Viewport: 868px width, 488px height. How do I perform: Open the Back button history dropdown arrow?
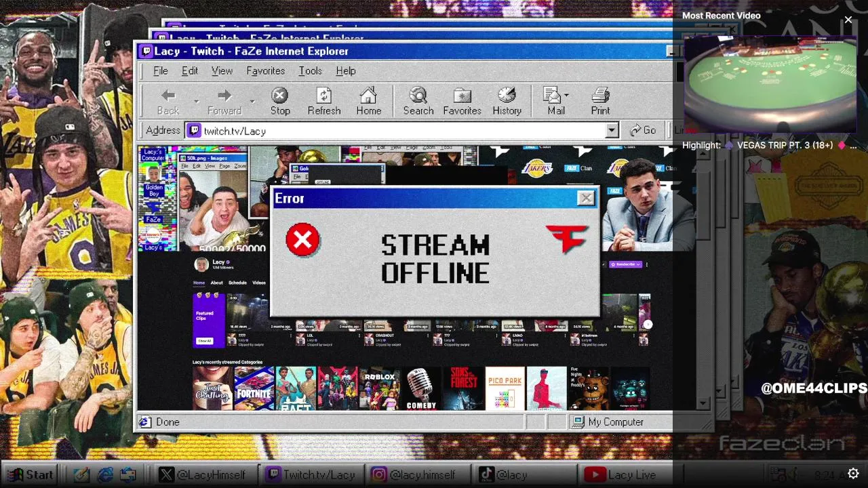(196, 102)
